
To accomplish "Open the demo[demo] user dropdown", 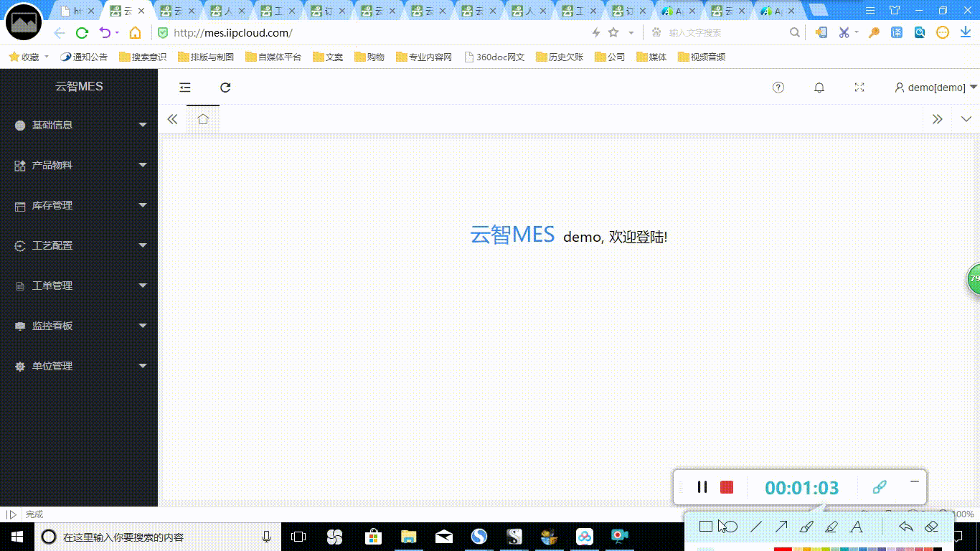I will point(936,88).
